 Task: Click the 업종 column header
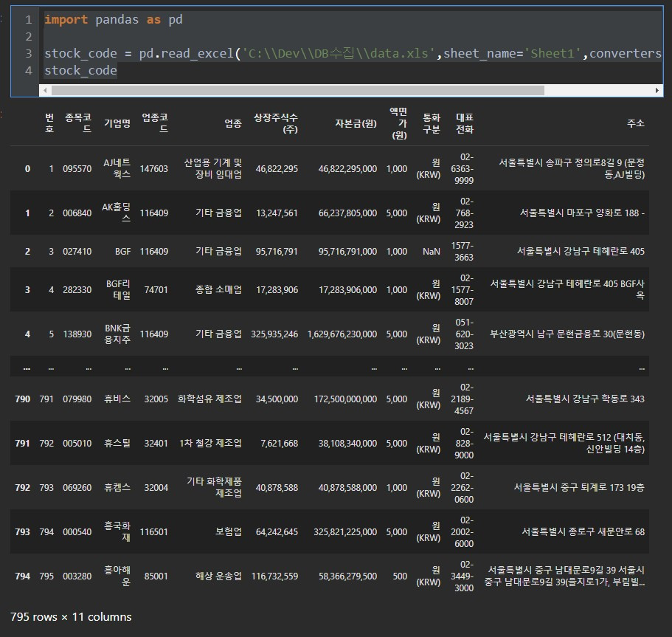pos(233,123)
